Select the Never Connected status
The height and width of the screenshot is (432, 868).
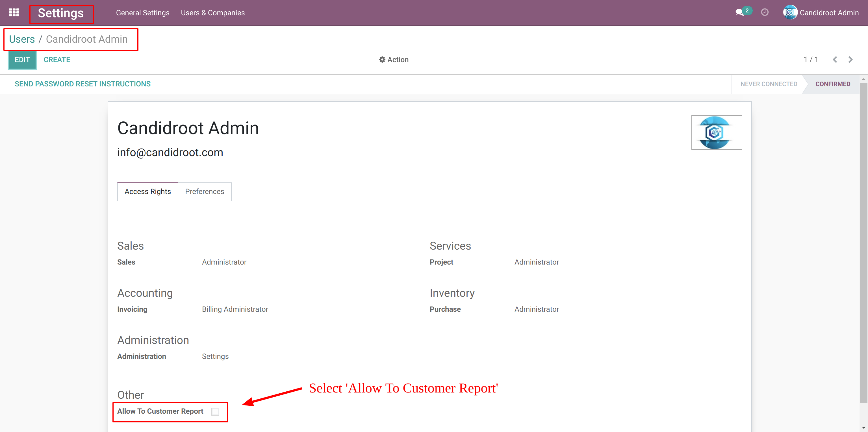(x=769, y=84)
